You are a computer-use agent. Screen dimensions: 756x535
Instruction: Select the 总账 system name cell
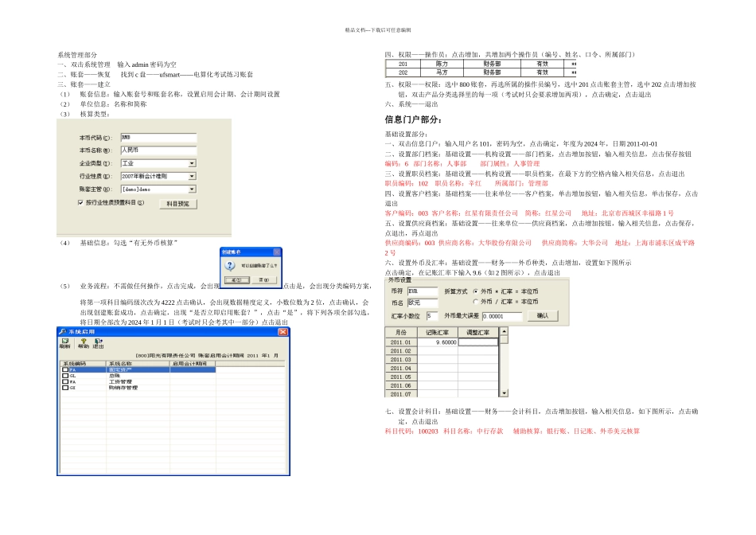[x=138, y=375]
